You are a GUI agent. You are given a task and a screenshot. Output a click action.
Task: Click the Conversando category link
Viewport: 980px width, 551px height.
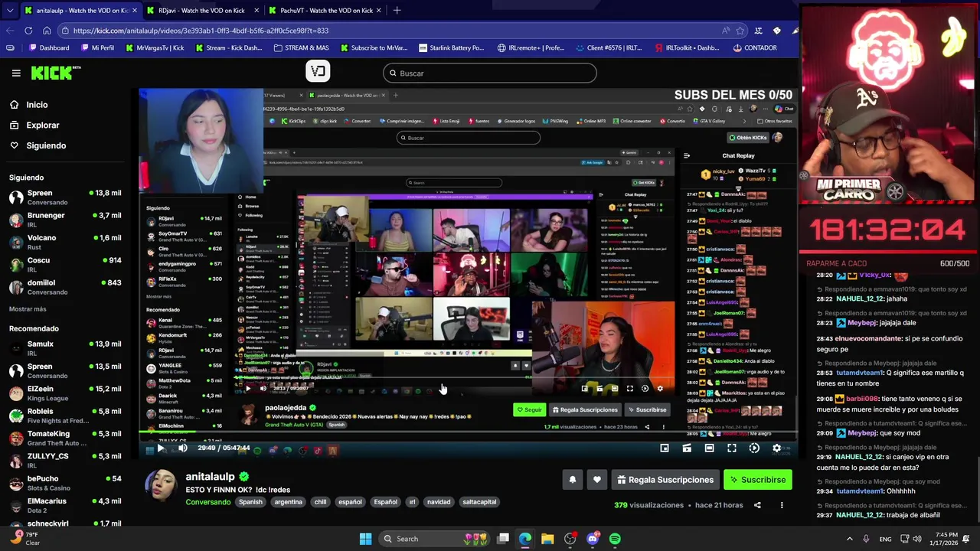point(208,502)
